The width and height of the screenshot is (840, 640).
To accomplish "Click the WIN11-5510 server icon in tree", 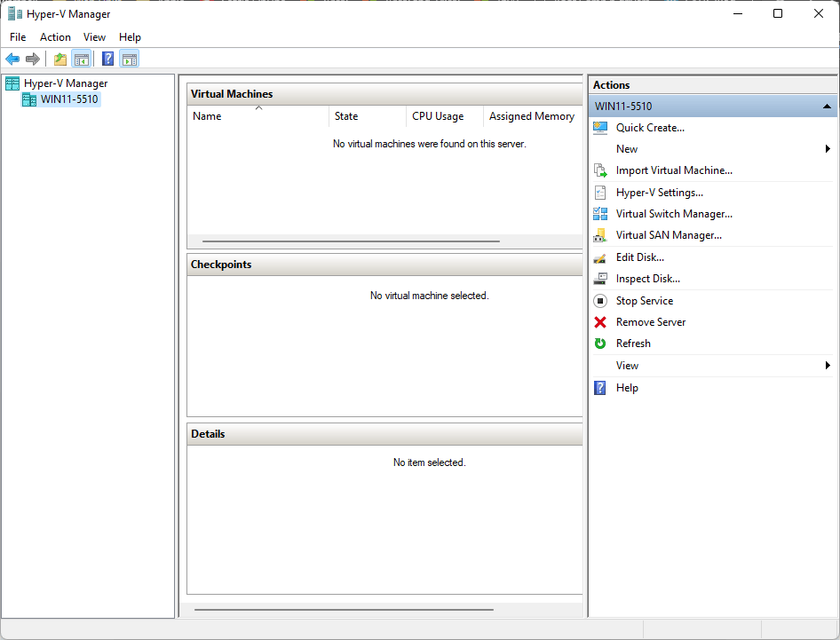I will [x=29, y=99].
